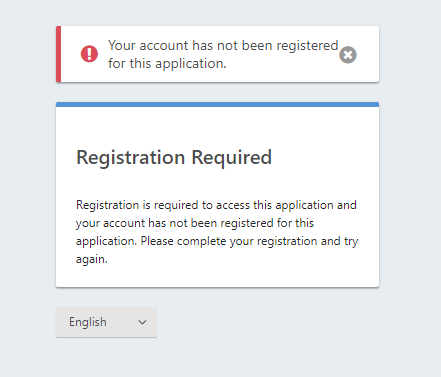
Task: Click "try" at the end of third paragraph line
Action: 351,241
